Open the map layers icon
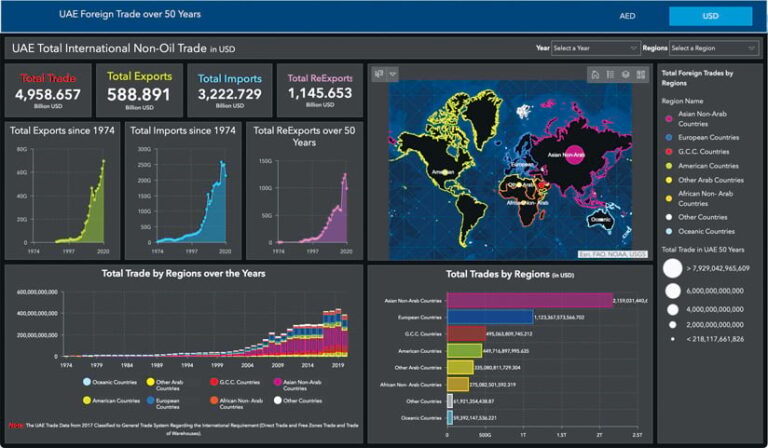The width and height of the screenshot is (768, 448). pyautogui.click(x=625, y=74)
